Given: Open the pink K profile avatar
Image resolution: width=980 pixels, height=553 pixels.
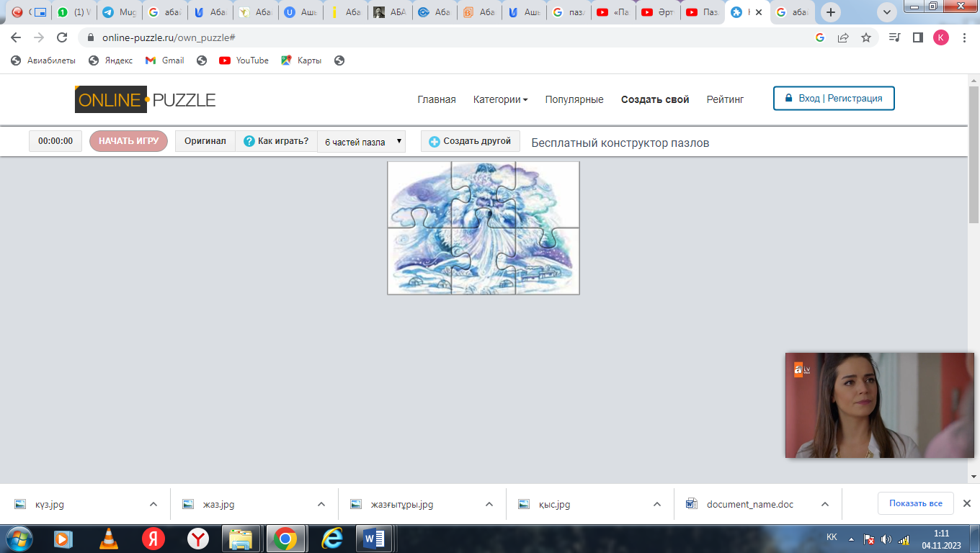Looking at the screenshot, I should coord(941,37).
